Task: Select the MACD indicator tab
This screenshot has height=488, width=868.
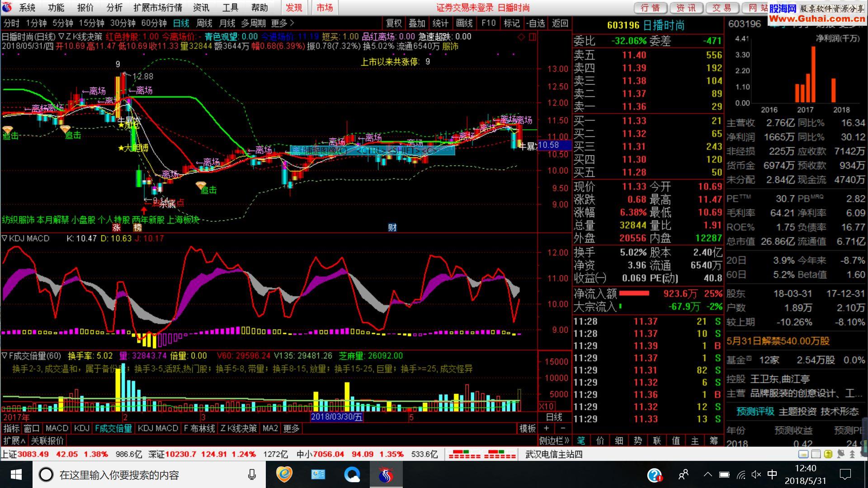Action: pos(57,428)
